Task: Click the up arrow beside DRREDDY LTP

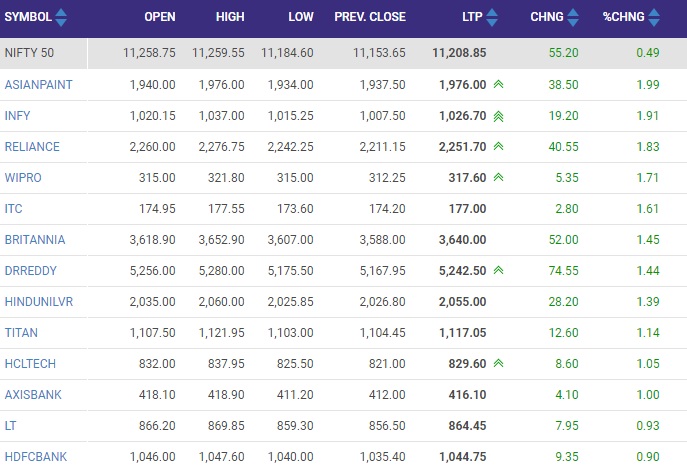Action: (498, 270)
